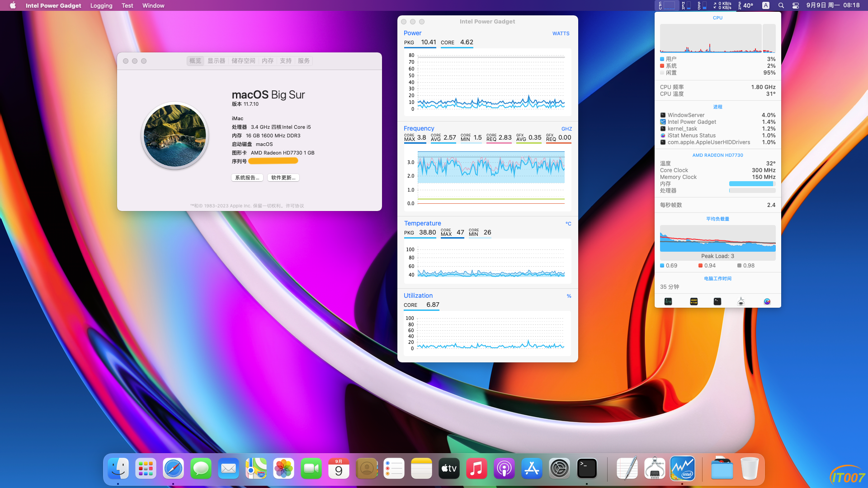Open Finder in the Dock
The image size is (868, 488).
tap(118, 469)
